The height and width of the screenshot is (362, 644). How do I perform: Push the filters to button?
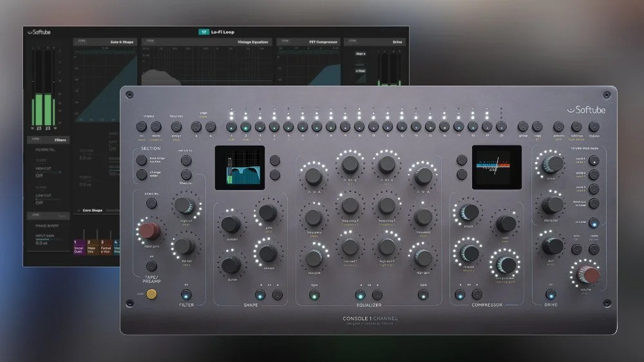point(186,175)
